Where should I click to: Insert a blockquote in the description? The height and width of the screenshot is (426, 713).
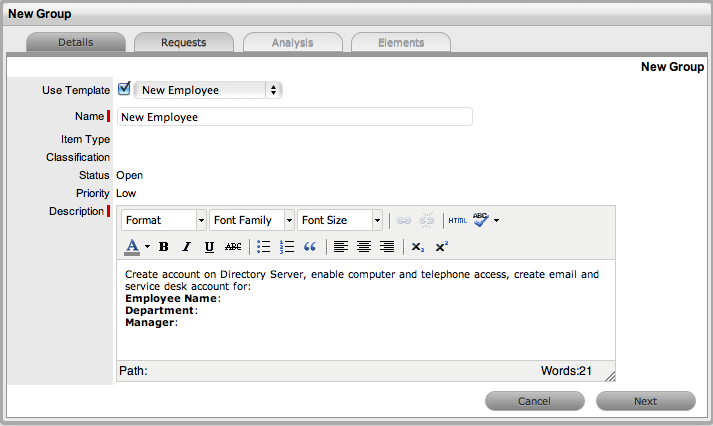pyautogui.click(x=310, y=247)
